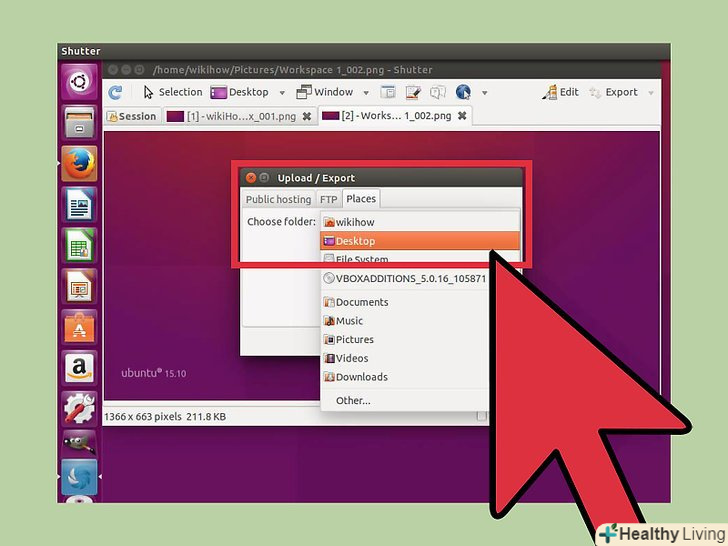Select the Documents folder

pos(405,302)
